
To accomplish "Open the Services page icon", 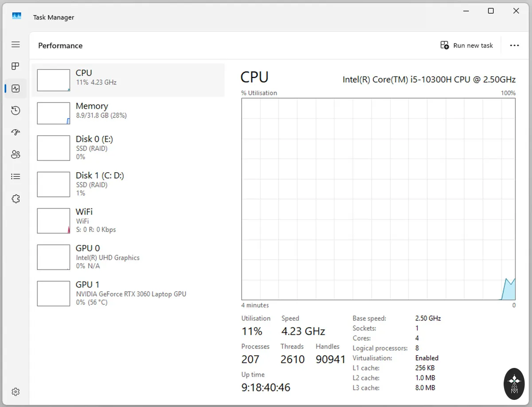I will coord(16,199).
